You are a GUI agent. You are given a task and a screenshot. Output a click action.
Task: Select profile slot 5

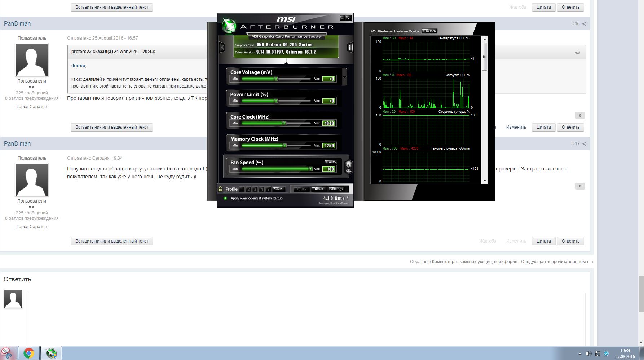pyautogui.click(x=268, y=189)
